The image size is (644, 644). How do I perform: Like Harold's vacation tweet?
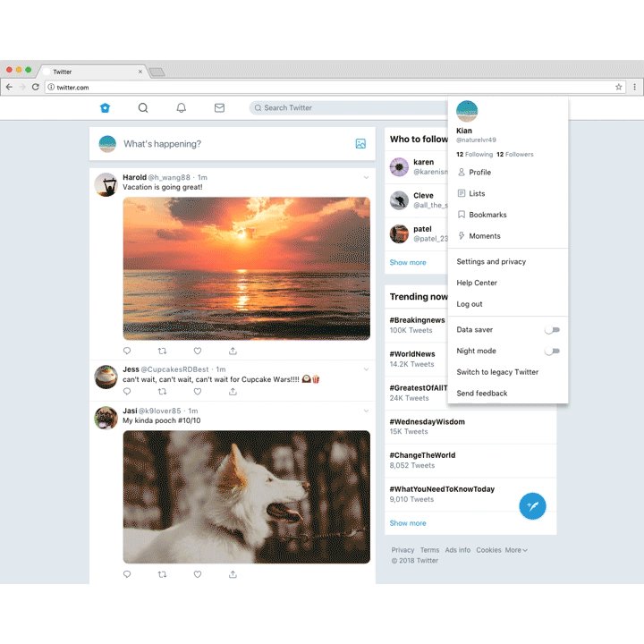[x=198, y=351]
